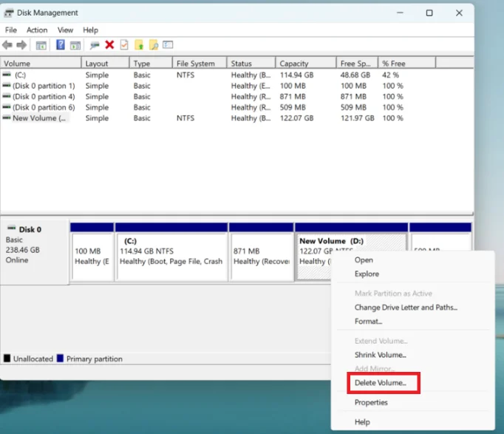
Task: Select the 871 MB recovery partition block
Action: pos(262,252)
